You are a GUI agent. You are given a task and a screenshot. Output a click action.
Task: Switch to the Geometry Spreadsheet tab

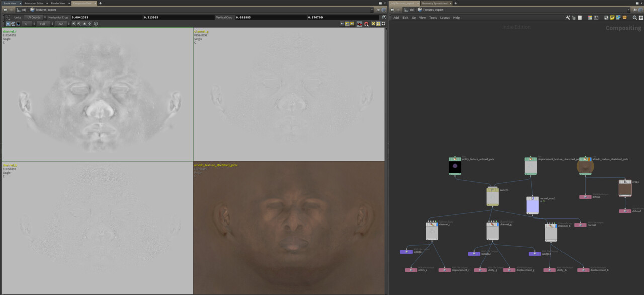pos(434,3)
